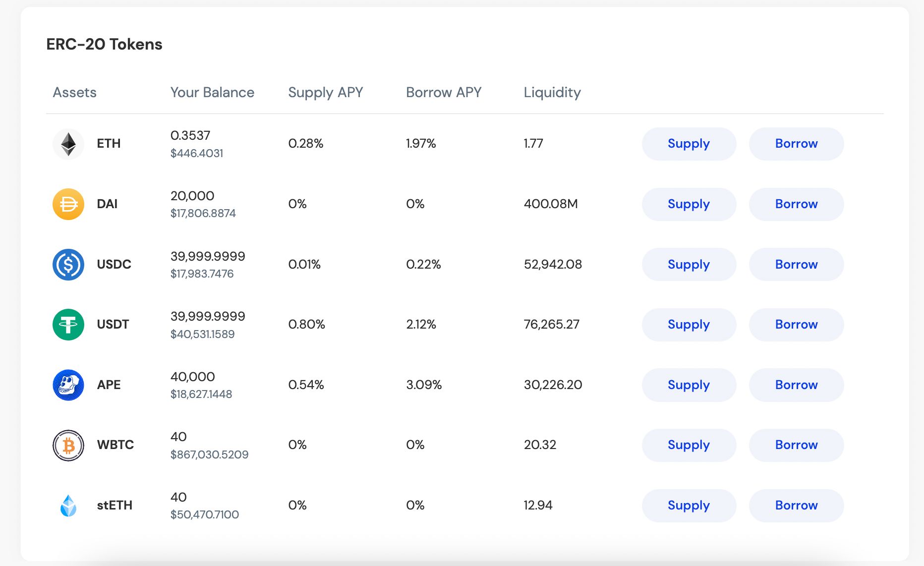
Task: Click the USDT green Tether icon
Action: click(x=68, y=325)
